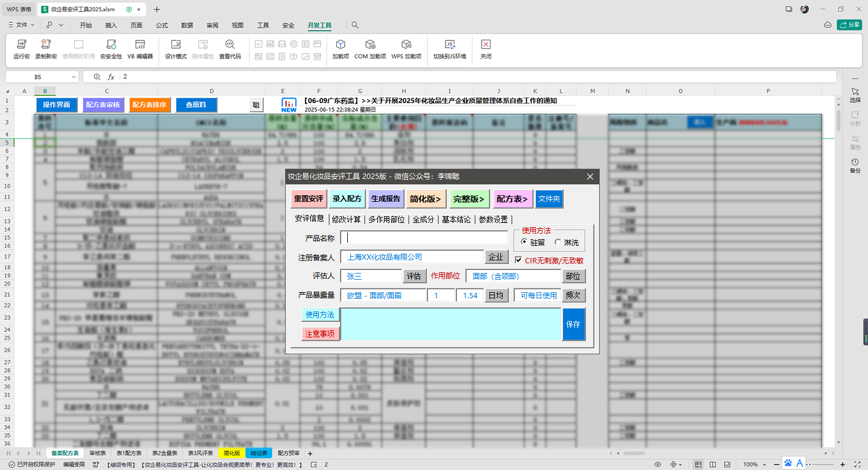Start recording with 录制新宏
The height and width of the screenshot is (470, 868).
pyautogui.click(x=46, y=49)
